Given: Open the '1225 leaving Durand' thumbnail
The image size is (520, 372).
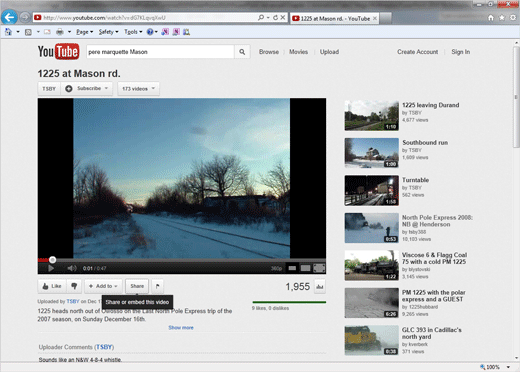Looking at the screenshot, I should (x=372, y=115).
